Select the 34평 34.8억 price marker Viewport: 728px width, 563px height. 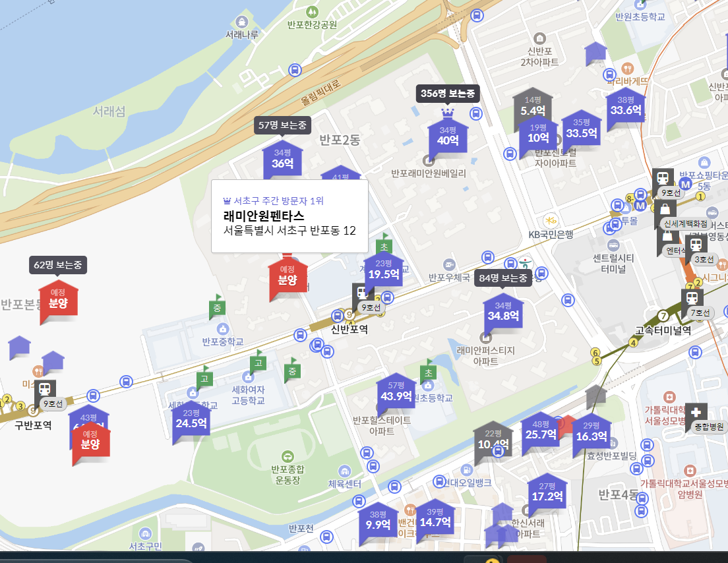[503, 312]
